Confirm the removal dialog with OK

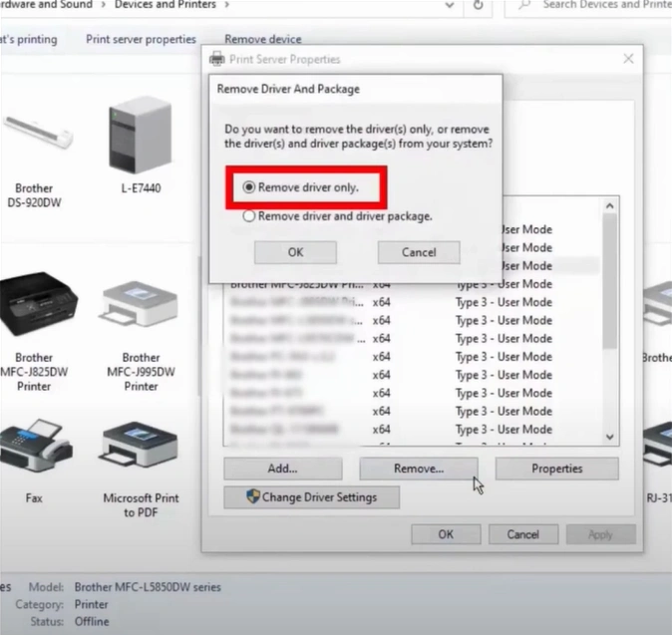click(295, 252)
